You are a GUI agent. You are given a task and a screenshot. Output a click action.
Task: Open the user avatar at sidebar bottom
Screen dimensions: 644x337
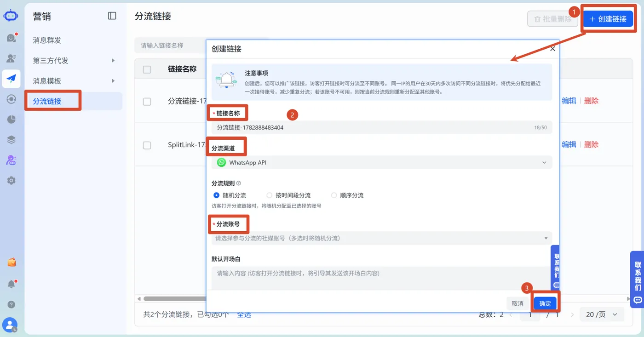click(x=10, y=325)
